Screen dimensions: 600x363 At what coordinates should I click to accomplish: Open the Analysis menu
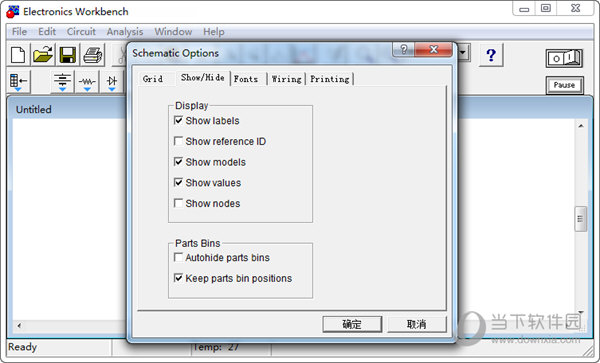[x=125, y=32]
